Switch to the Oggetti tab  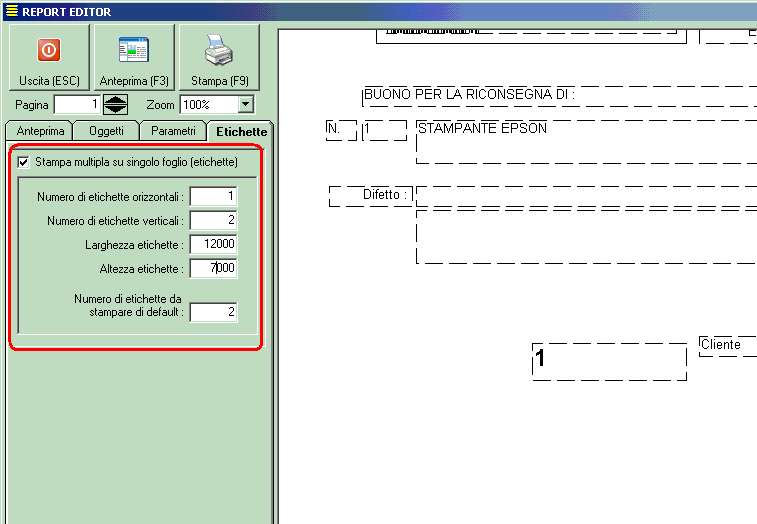click(x=106, y=131)
